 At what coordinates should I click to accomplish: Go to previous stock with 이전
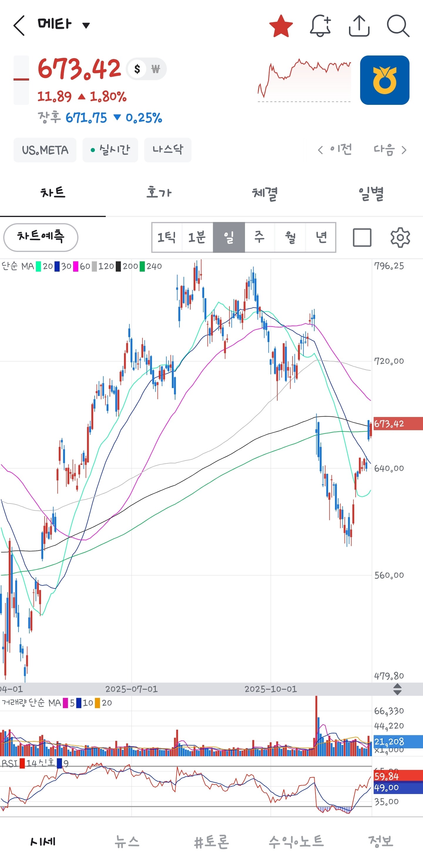(335, 149)
